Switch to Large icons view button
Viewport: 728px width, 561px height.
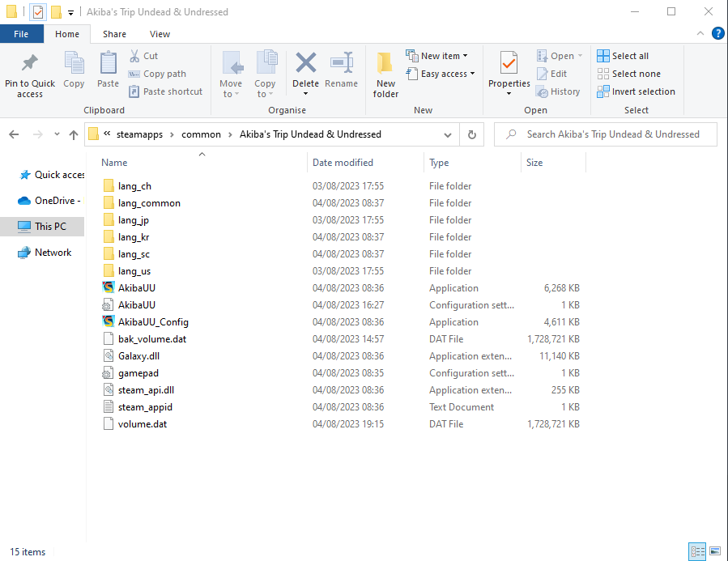[x=715, y=552]
